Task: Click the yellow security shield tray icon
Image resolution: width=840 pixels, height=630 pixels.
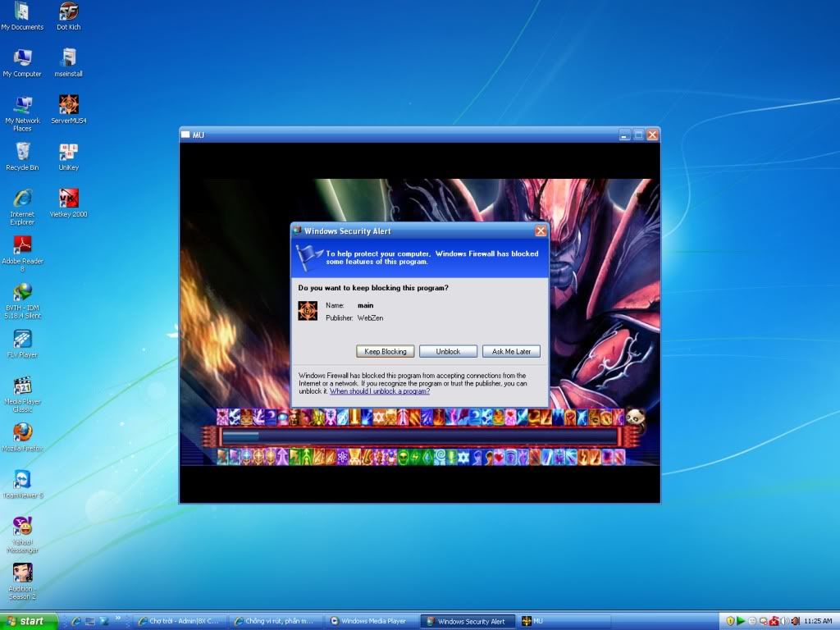Action: click(x=729, y=622)
